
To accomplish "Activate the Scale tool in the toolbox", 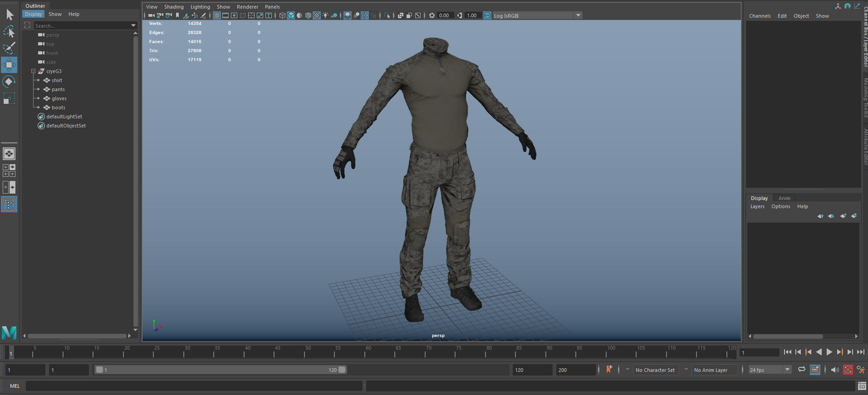I will tap(9, 97).
